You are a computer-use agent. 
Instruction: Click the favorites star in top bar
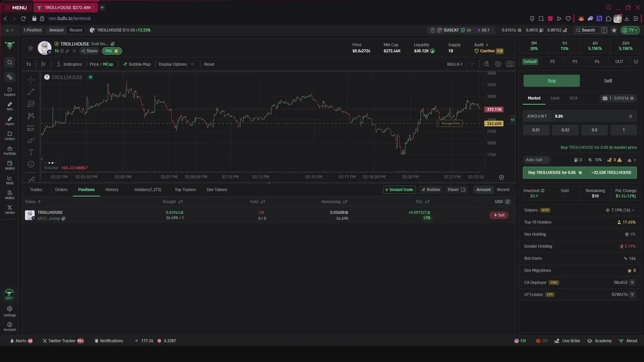pyautogui.click(x=614, y=30)
